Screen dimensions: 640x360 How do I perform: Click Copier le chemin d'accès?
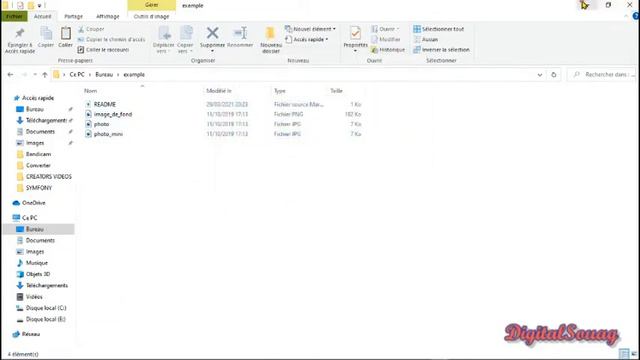click(x=111, y=40)
